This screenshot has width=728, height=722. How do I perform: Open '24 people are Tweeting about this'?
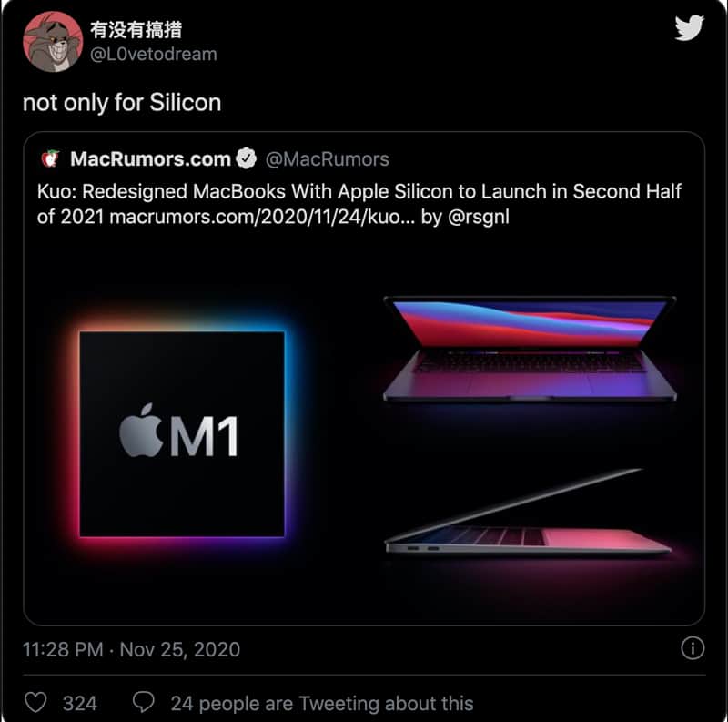(322, 704)
